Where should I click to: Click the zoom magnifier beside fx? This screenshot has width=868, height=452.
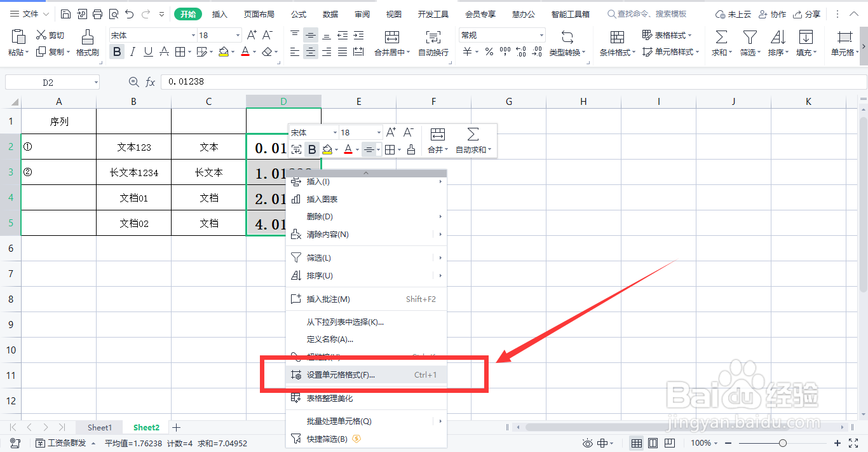[133, 82]
